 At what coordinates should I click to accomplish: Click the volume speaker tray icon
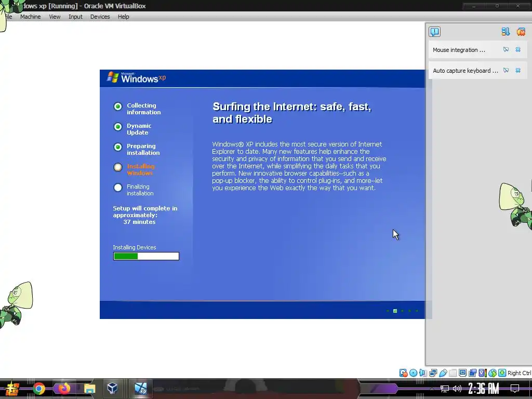tap(457, 389)
